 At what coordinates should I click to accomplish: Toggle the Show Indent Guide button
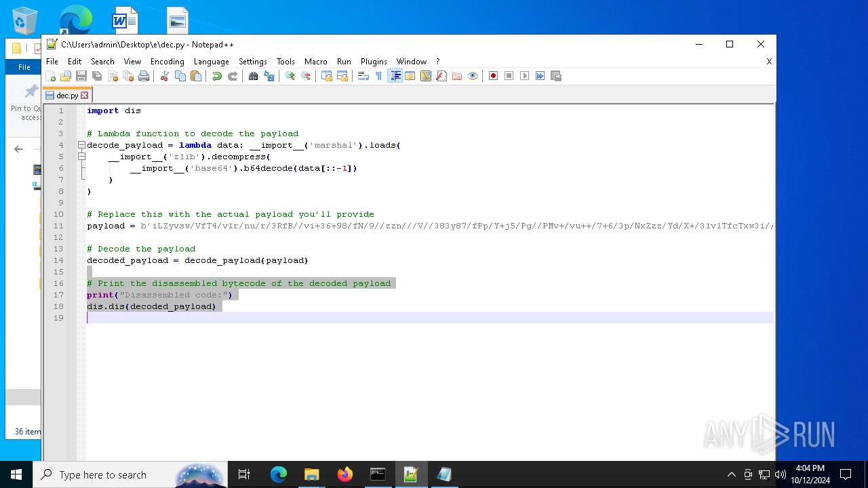[395, 76]
